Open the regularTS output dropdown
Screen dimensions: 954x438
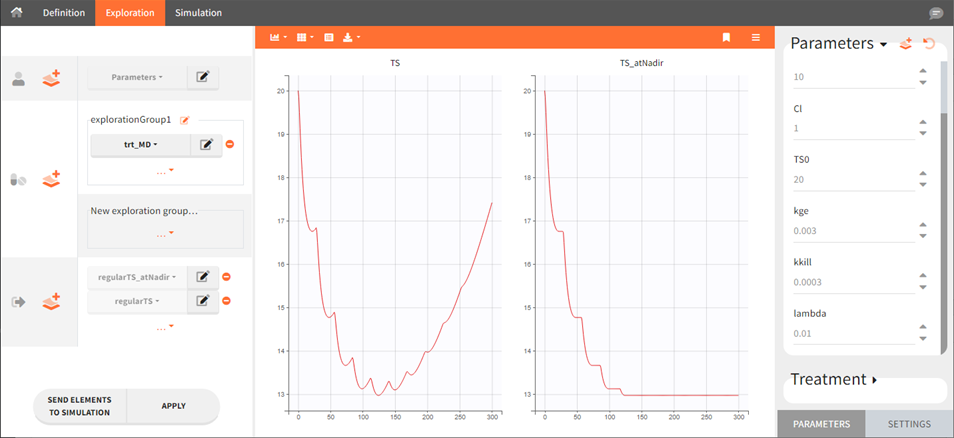137,300
